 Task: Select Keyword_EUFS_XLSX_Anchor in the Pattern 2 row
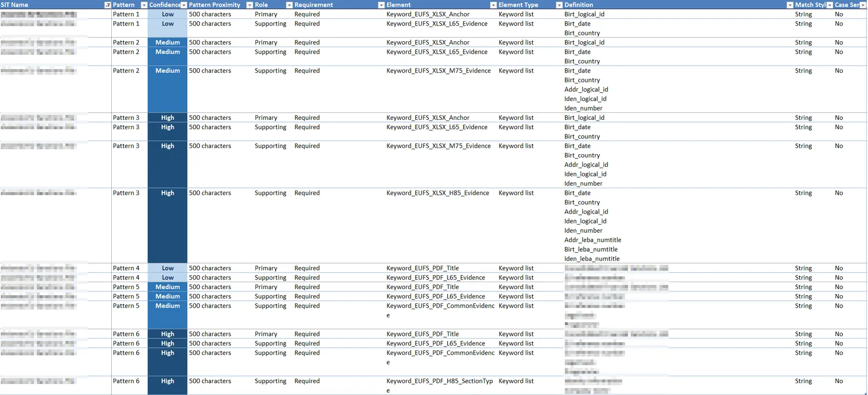tap(428, 42)
